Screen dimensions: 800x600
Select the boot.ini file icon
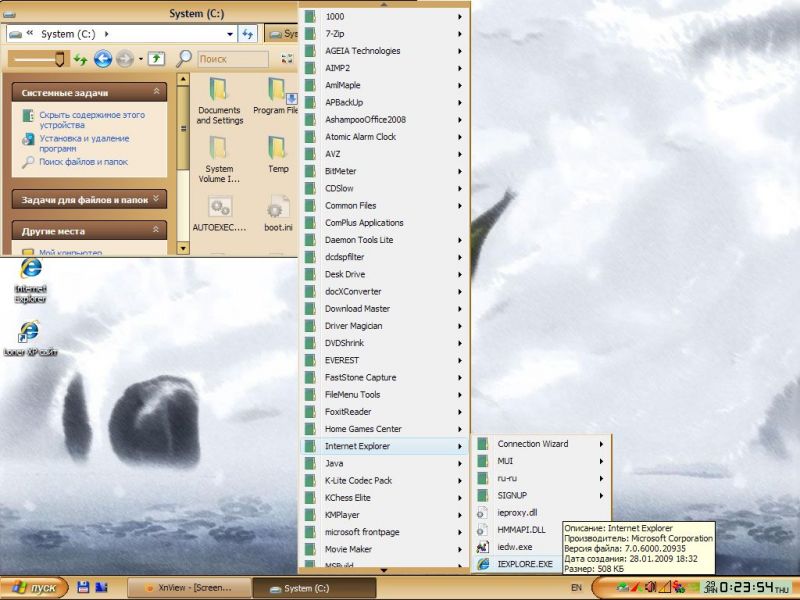pos(277,209)
